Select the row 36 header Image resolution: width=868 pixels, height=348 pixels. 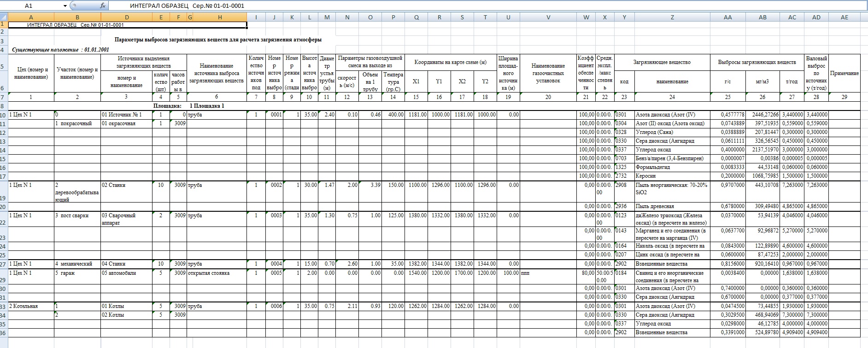pyautogui.click(x=4, y=332)
